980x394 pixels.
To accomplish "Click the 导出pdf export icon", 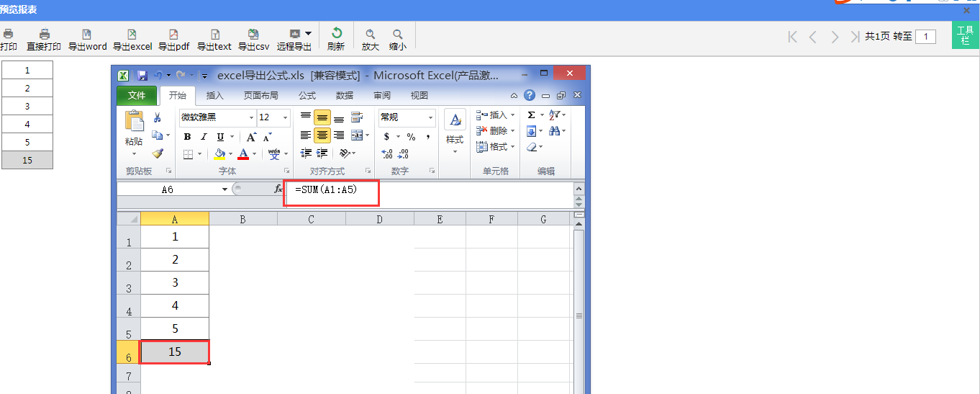I will (173, 35).
